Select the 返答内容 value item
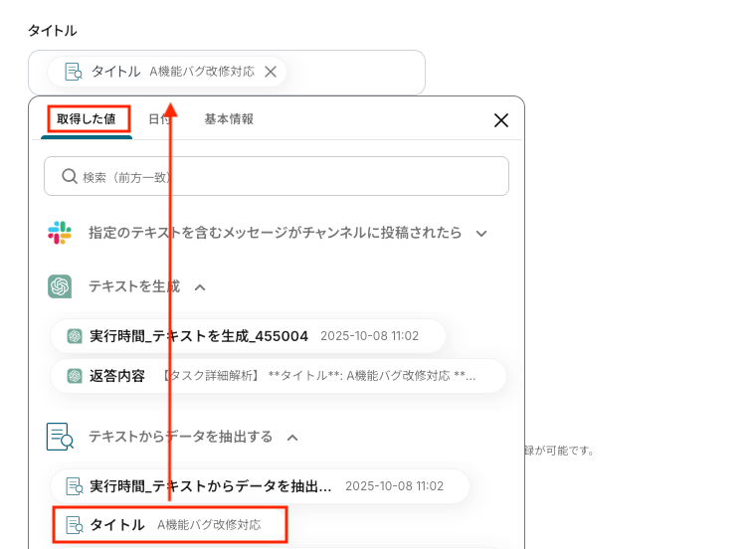This screenshot has width=756, height=549. coord(279,376)
